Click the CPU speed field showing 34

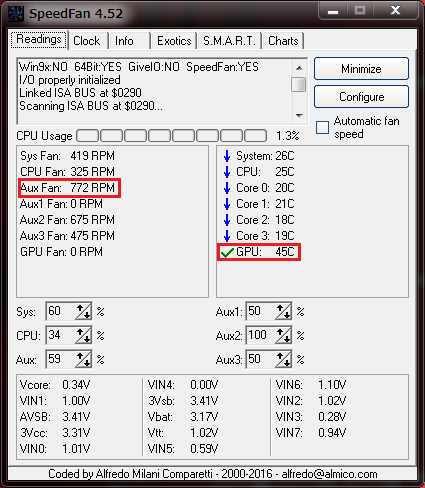(61, 335)
